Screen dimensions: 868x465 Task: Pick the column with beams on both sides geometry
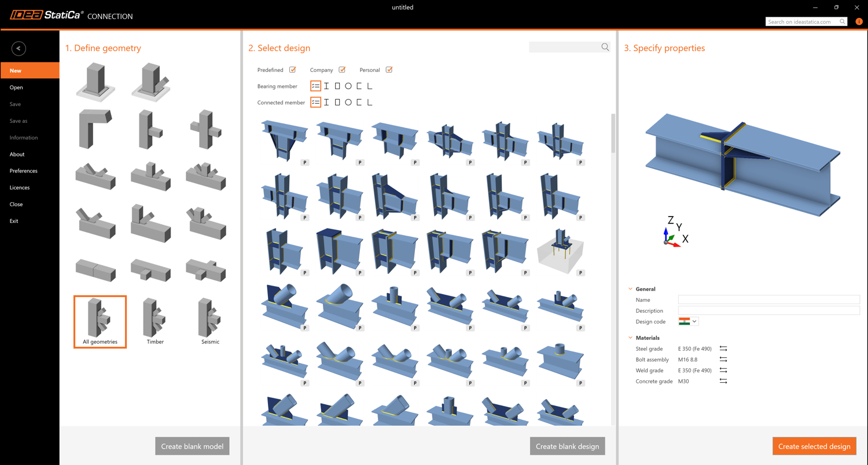(205, 129)
